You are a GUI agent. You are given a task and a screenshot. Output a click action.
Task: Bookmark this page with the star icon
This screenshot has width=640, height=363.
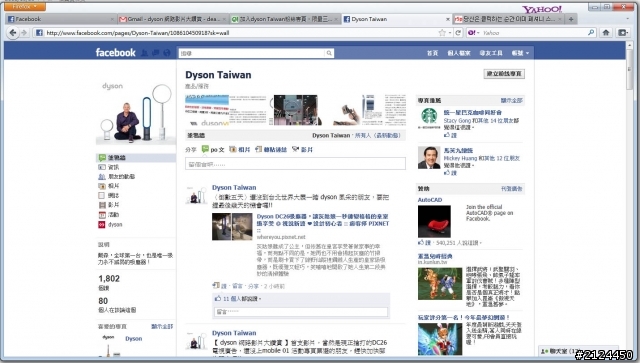442,33
